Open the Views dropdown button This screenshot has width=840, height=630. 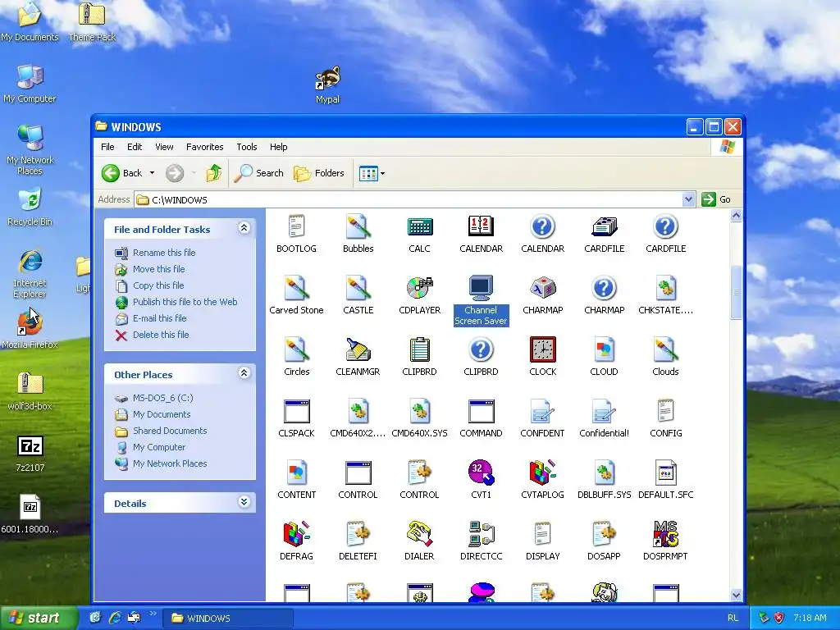372,173
